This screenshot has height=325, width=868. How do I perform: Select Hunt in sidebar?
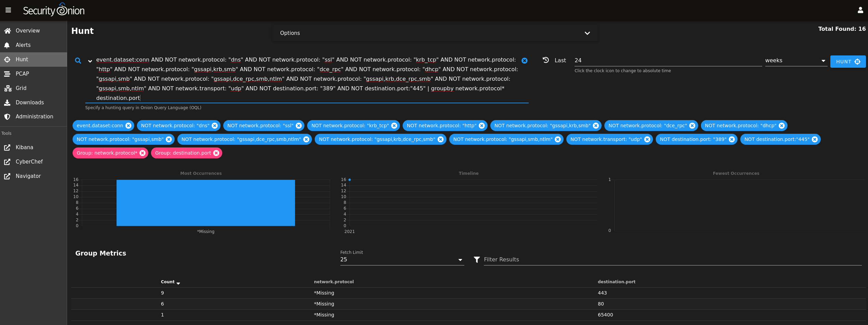click(33, 59)
